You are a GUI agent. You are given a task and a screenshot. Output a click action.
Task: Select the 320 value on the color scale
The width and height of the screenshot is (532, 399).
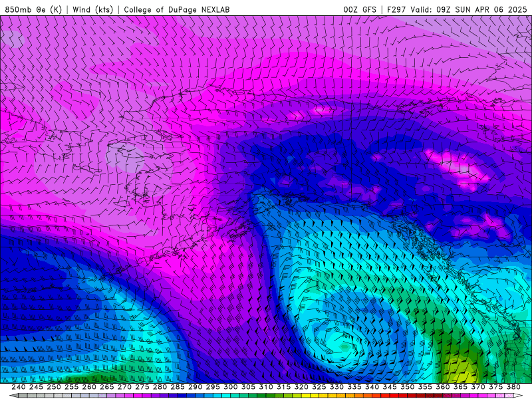(301, 387)
